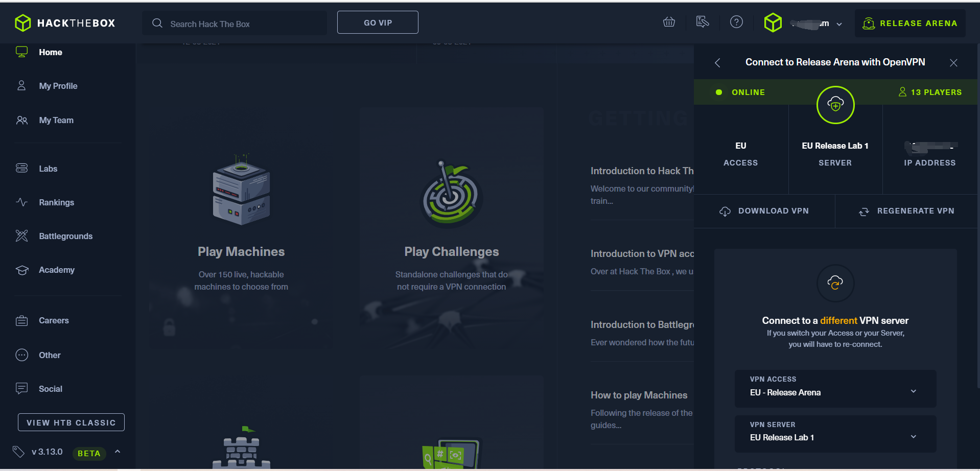This screenshot has height=471, width=980.
Task: Click the ONLINE status label
Action: 748,92
